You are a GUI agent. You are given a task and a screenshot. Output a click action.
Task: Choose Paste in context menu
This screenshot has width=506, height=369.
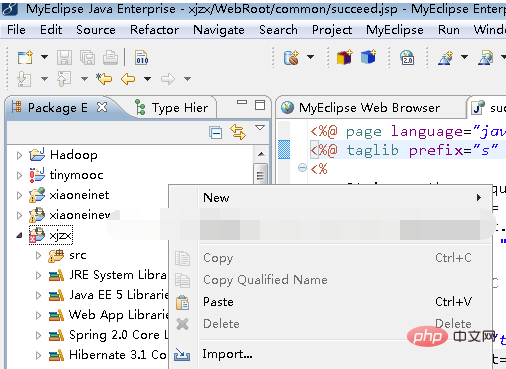330,302
